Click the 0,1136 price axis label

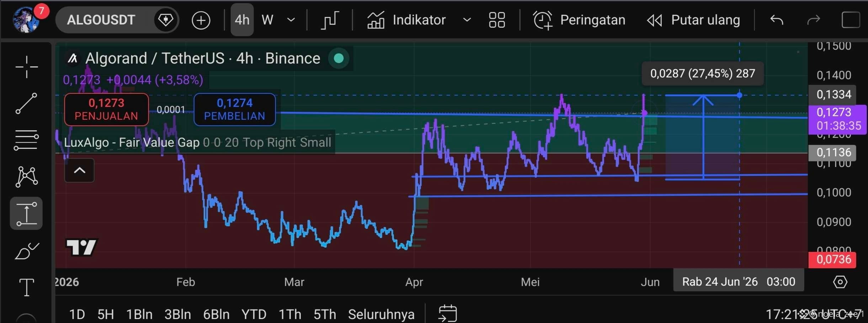pos(832,152)
